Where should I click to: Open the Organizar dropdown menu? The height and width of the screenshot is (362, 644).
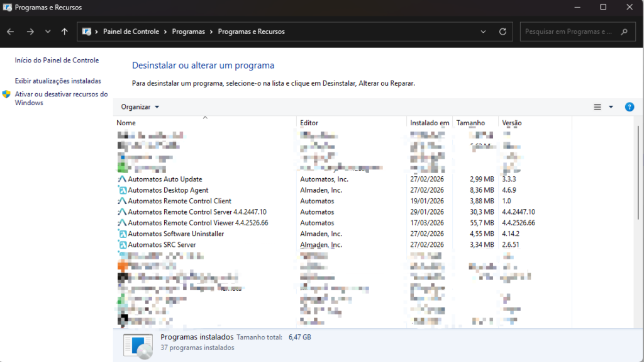point(140,107)
